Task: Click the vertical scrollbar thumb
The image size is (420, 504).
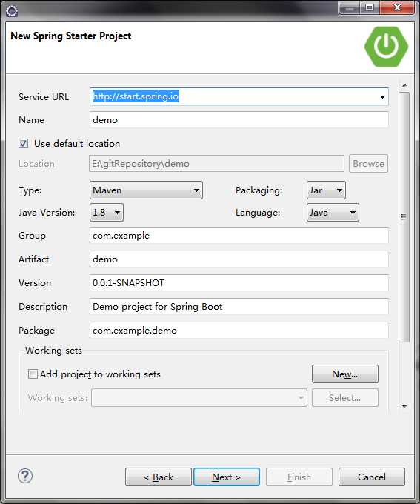Action: coord(404,217)
